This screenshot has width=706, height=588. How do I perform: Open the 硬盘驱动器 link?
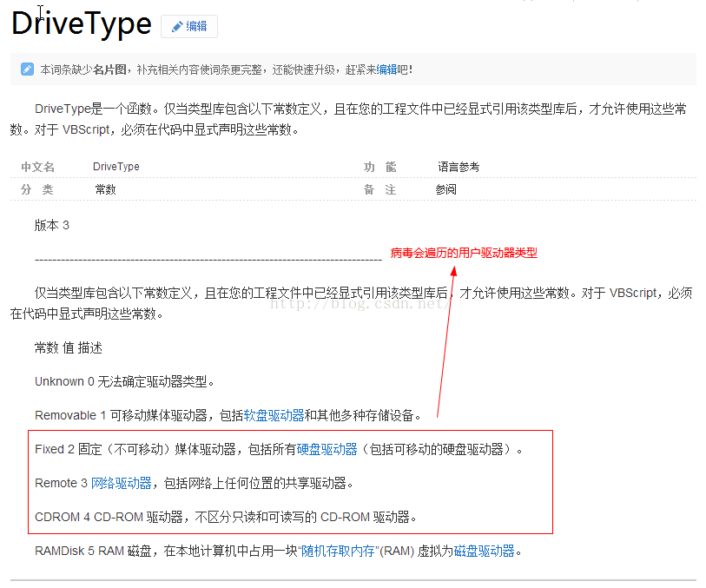coord(327,449)
